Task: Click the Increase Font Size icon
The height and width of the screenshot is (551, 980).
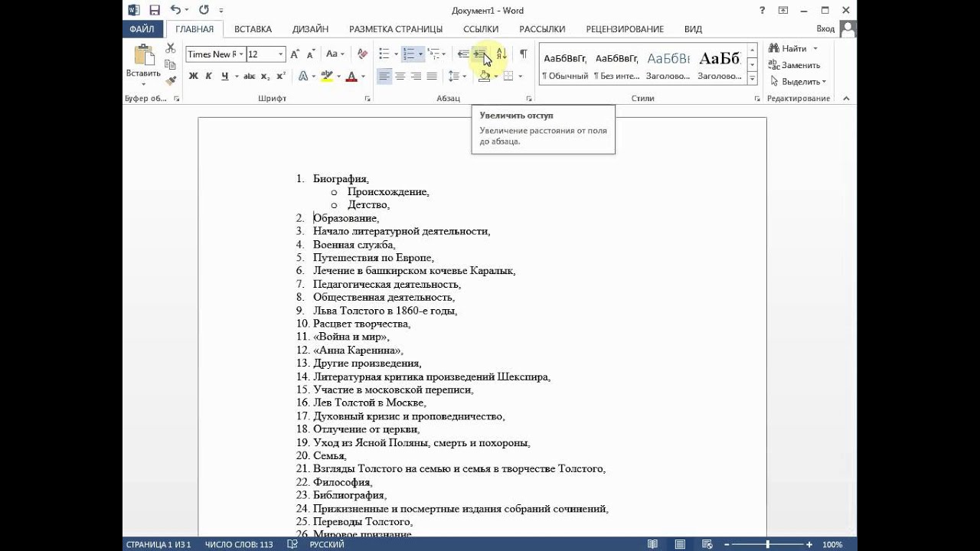Action: 296,54
